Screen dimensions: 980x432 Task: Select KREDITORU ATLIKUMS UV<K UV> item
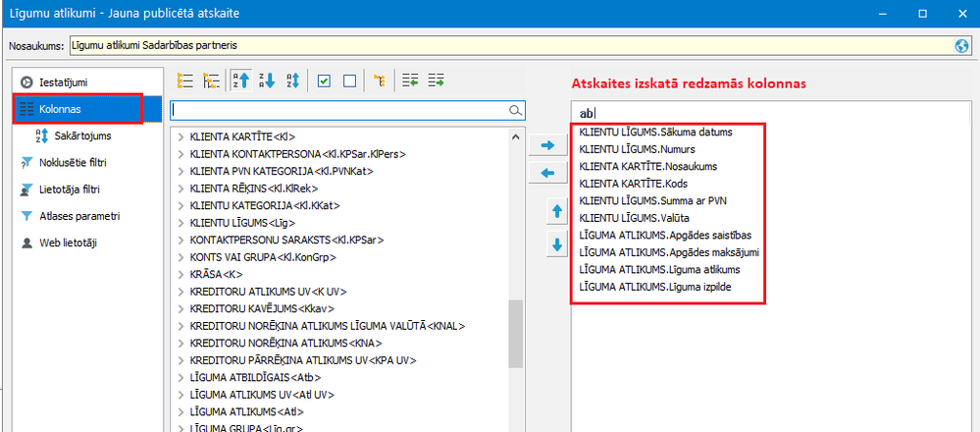pyautogui.click(x=268, y=292)
